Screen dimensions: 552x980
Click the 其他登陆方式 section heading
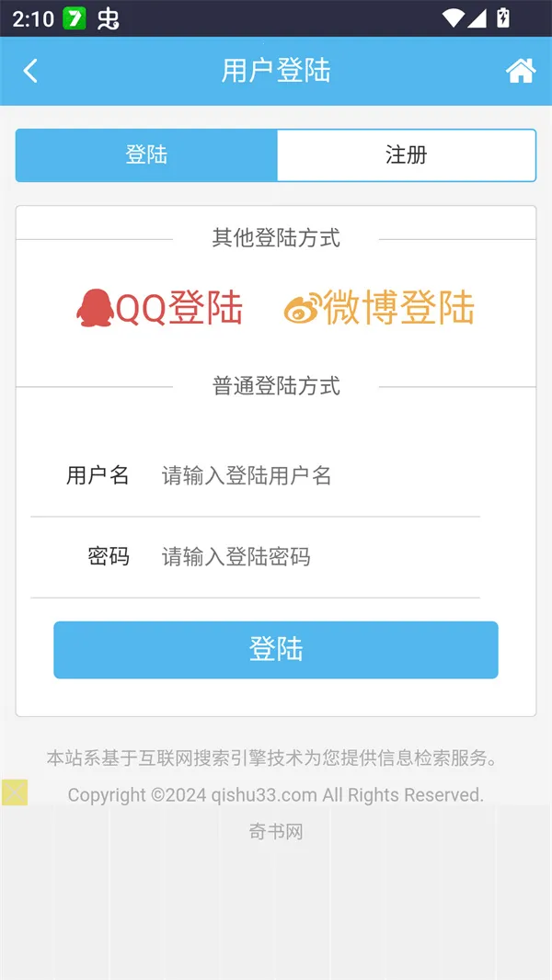click(x=276, y=238)
